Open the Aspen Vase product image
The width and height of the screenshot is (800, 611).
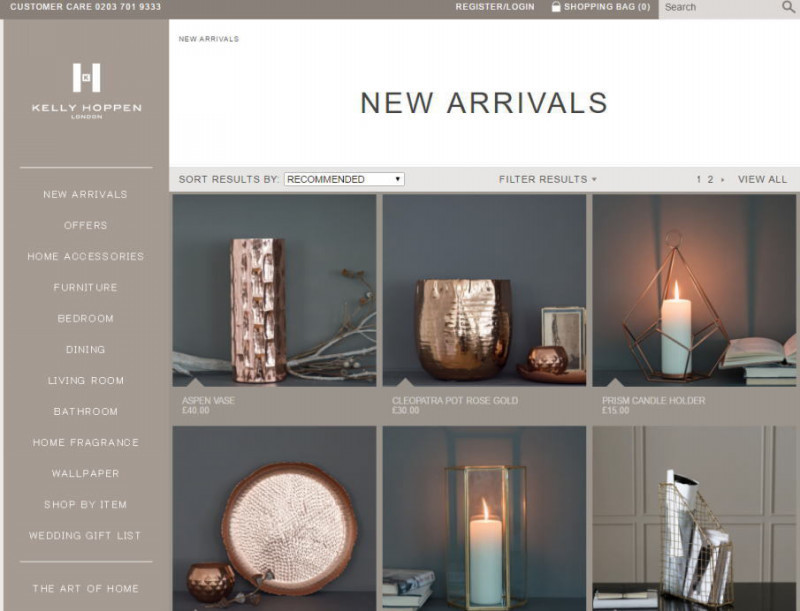coord(274,290)
